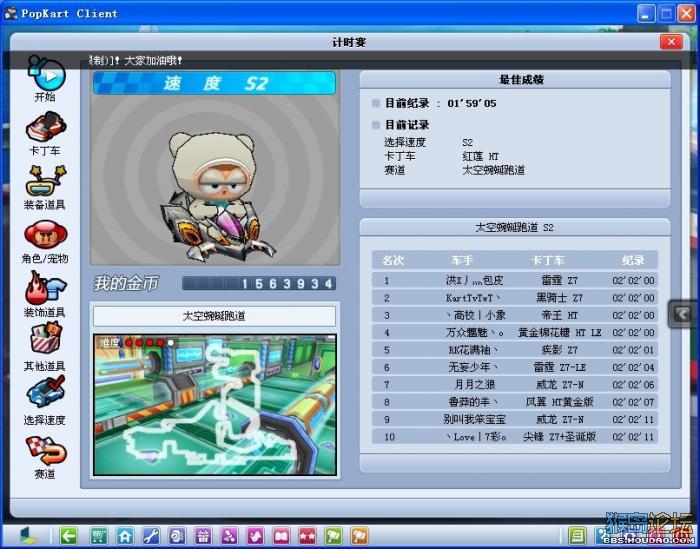Click the 卡丁车 column header in ranking table
Screen dimensions: 700x549
pos(547,260)
